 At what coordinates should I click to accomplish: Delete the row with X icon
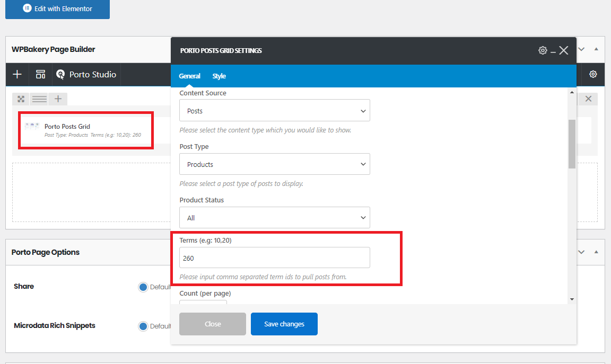pyautogui.click(x=588, y=99)
